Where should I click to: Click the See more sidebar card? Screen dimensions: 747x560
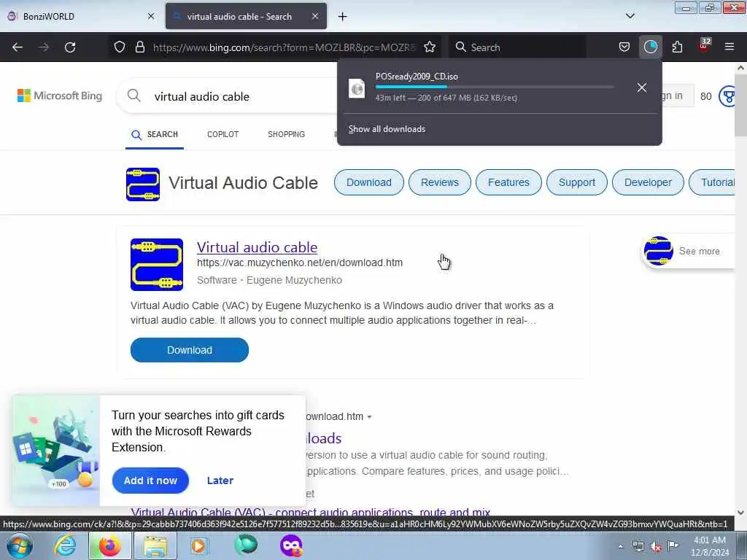pos(688,251)
